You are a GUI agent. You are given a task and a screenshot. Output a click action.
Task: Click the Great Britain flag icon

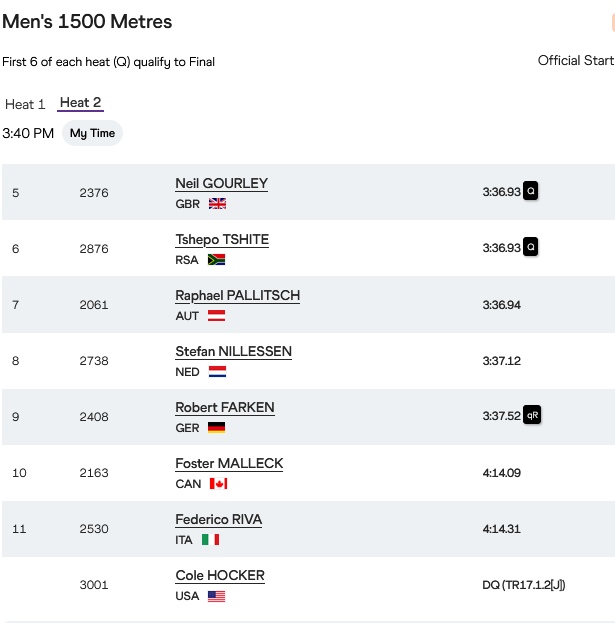pyautogui.click(x=217, y=203)
